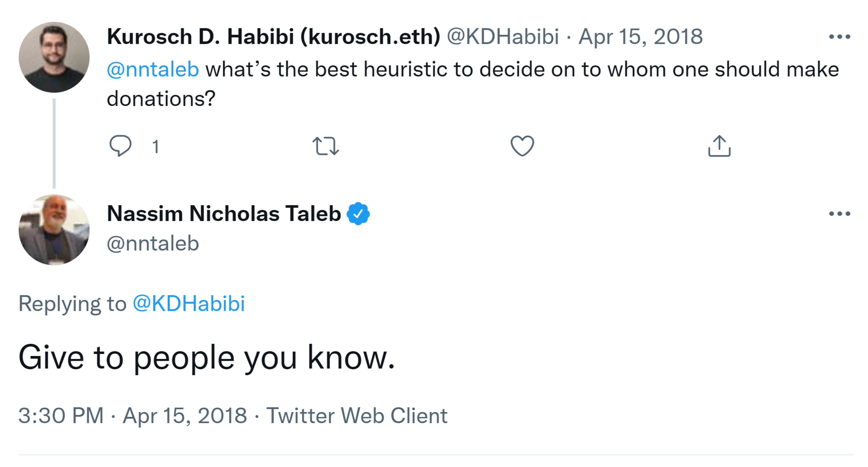Open the Apr 15, 2018 header date
This screenshot has width=868, height=467.
tap(640, 37)
